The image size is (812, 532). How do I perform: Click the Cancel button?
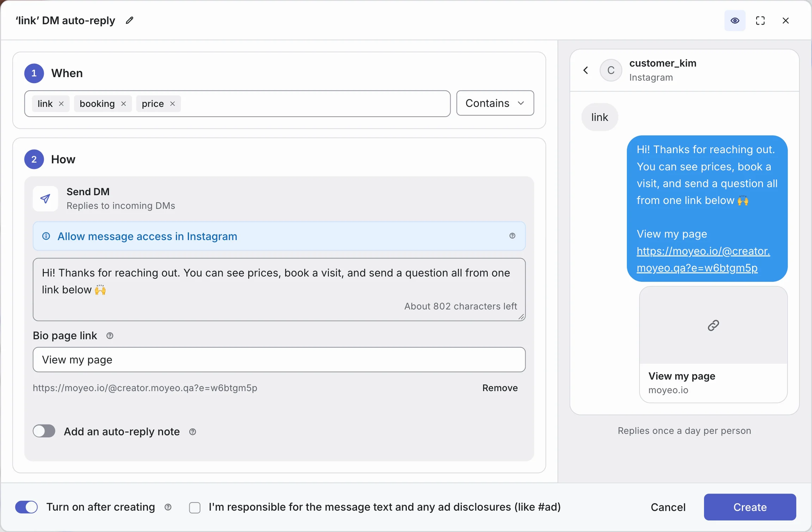coord(668,507)
